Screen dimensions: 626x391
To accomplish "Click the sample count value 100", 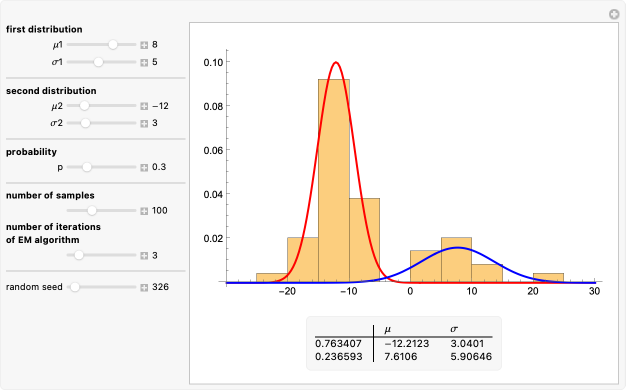I will [160, 210].
